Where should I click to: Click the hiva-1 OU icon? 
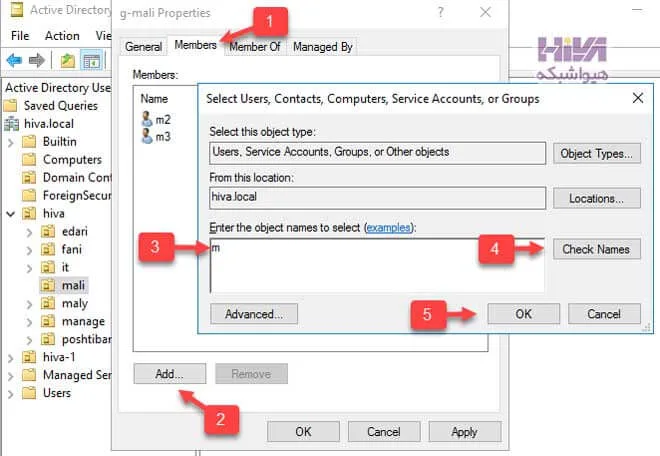click(x=29, y=357)
